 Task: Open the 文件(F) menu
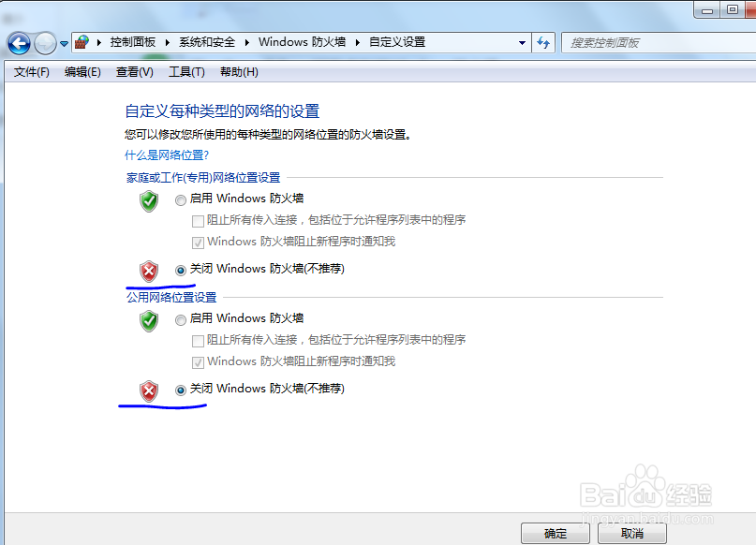[x=31, y=72]
